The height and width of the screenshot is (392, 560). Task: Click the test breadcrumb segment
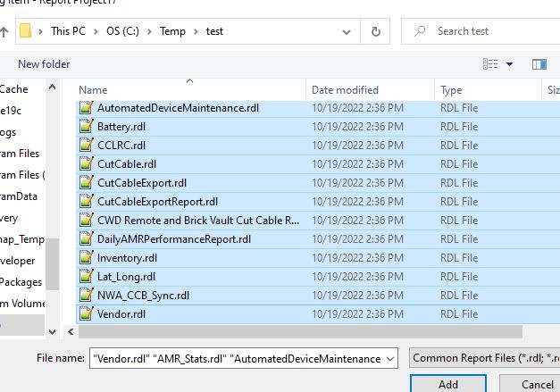tap(214, 31)
